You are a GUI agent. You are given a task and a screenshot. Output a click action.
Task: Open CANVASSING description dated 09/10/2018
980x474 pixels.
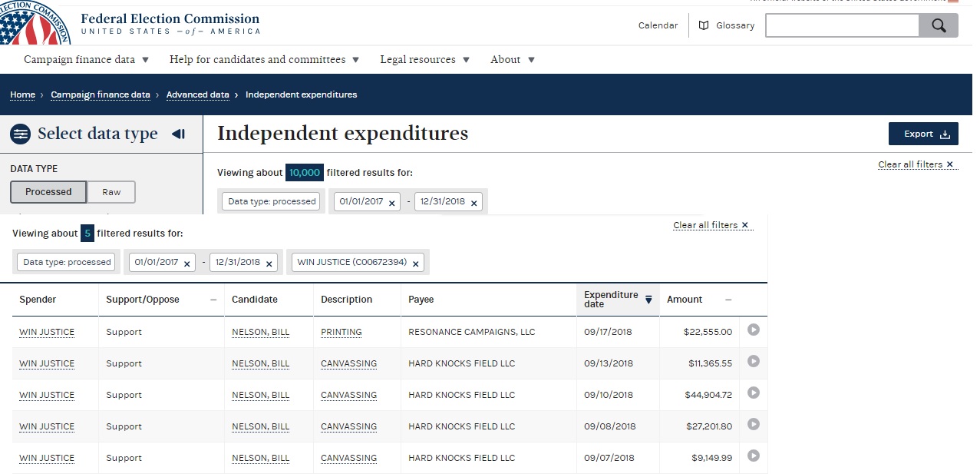point(349,395)
